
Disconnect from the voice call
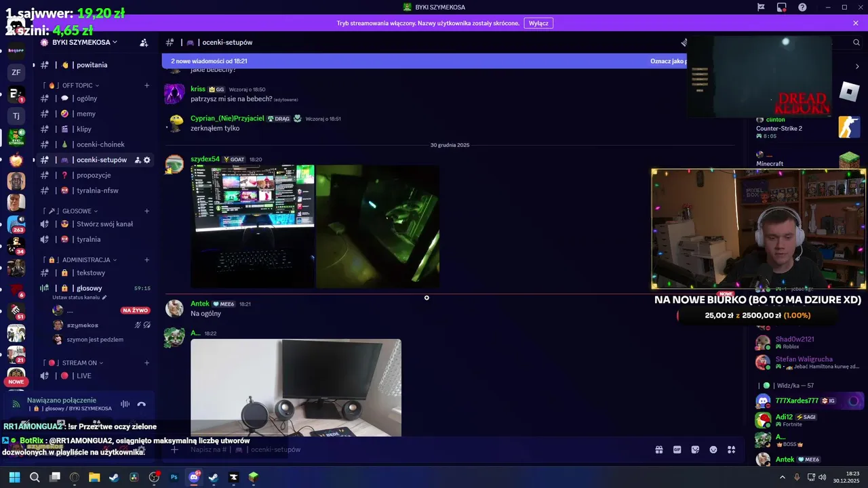142,404
